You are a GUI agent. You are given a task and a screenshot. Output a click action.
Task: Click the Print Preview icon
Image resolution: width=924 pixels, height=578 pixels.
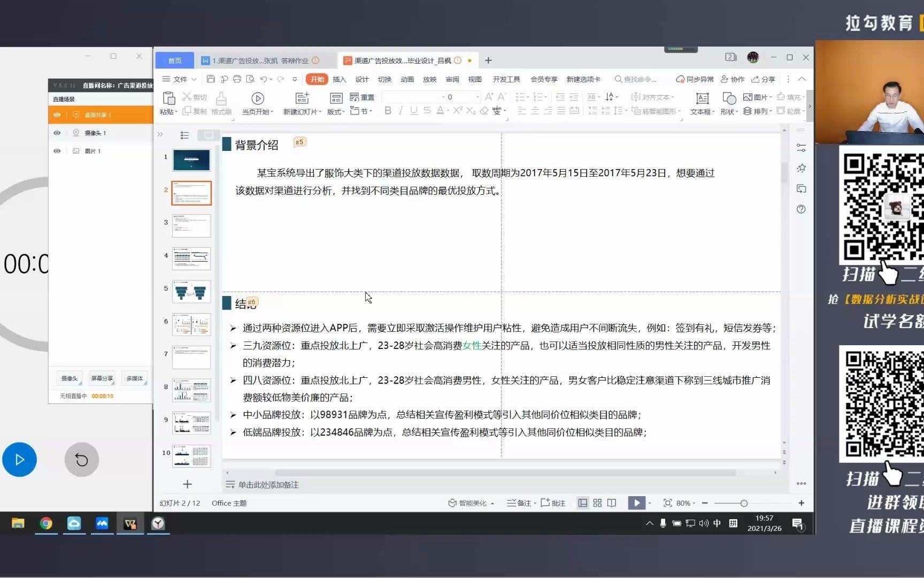[250, 79]
